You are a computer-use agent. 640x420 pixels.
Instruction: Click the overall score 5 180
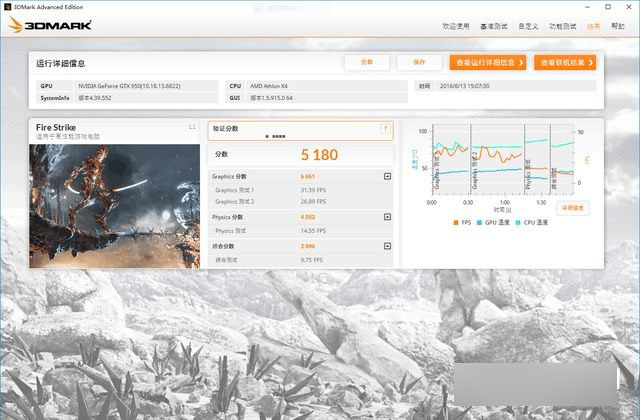click(319, 155)
